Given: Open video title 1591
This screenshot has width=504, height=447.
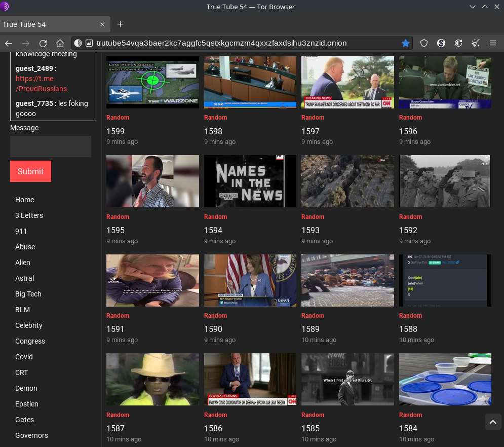Looking at the screenshot, I should [x=115, y=329].
